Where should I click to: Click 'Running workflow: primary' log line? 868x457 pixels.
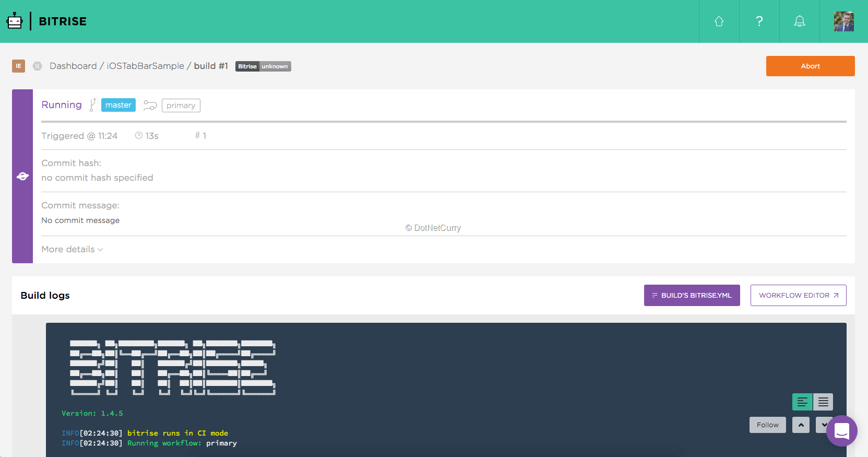tap(182, 443)
